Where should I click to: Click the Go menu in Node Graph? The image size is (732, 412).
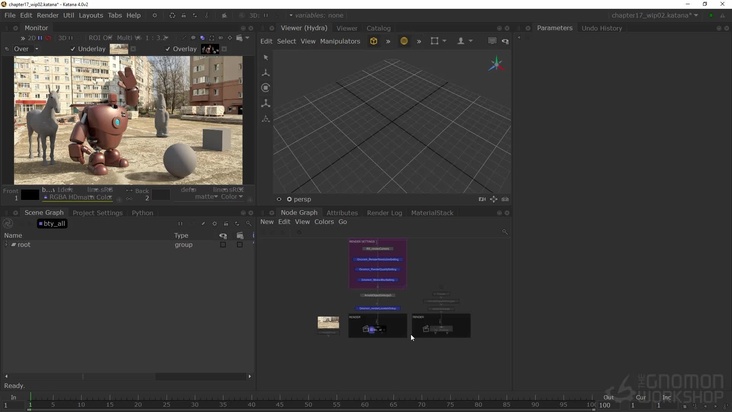point(343,222)
